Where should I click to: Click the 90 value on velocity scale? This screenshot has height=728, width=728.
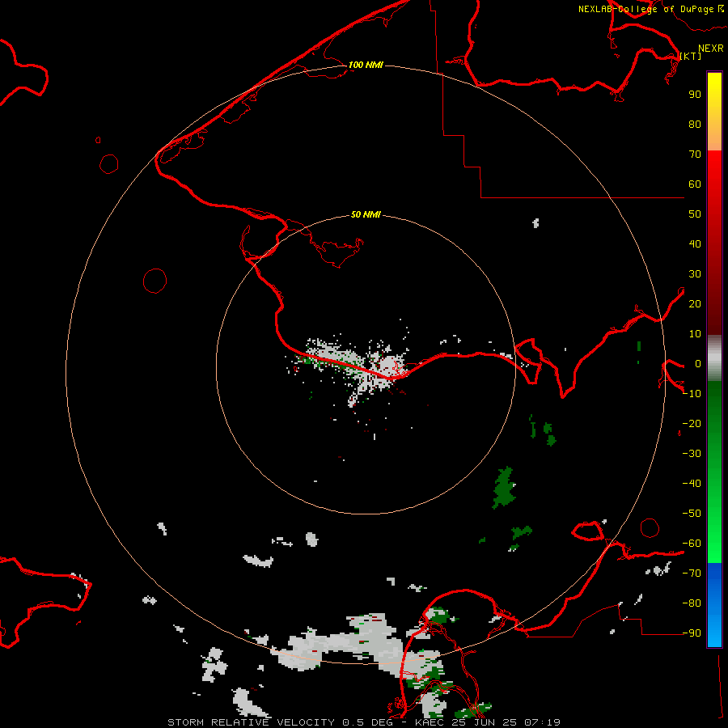695,95
